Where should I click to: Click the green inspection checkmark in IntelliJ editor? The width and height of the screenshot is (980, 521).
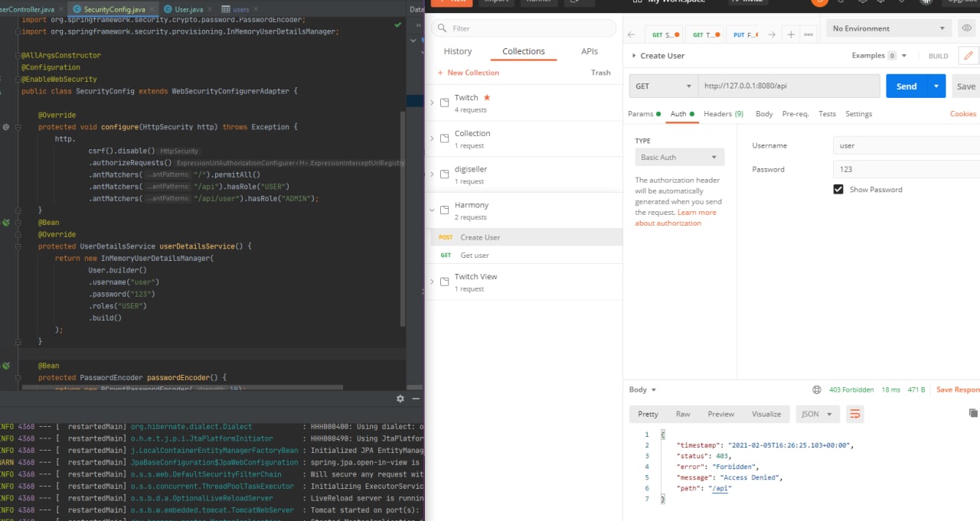397,24
